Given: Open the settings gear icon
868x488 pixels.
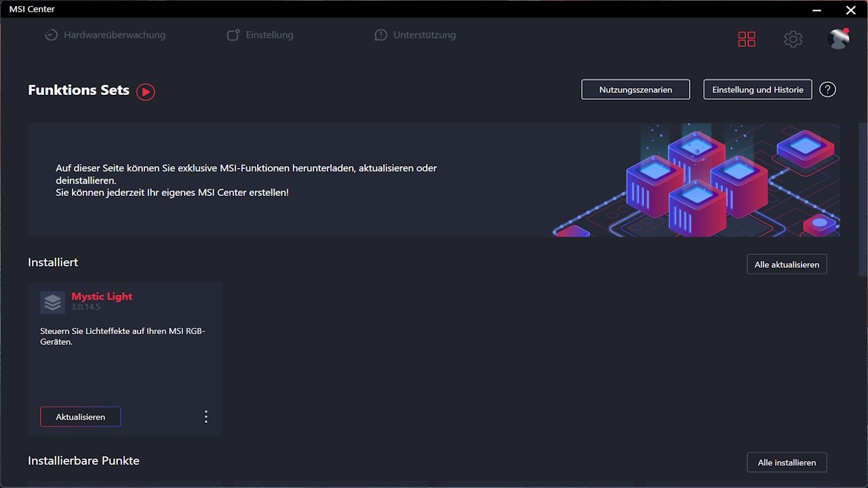Looking at the screenshot, I should [x=793, y=39].
